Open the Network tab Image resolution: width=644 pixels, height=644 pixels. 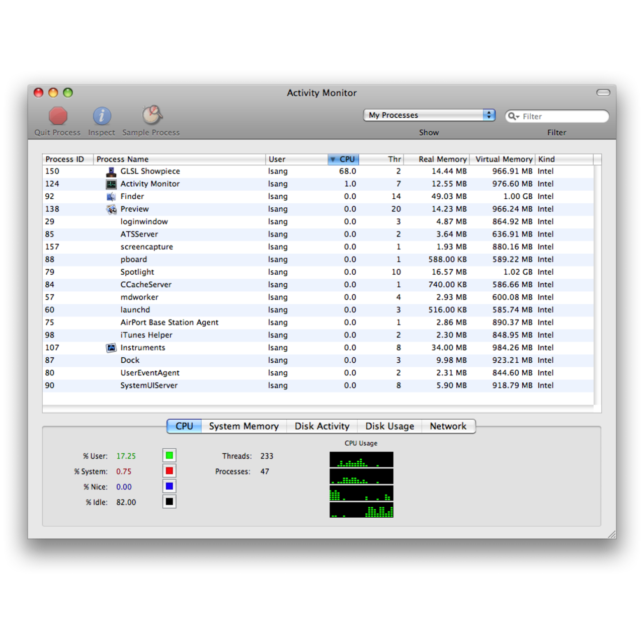click(448, 426)
